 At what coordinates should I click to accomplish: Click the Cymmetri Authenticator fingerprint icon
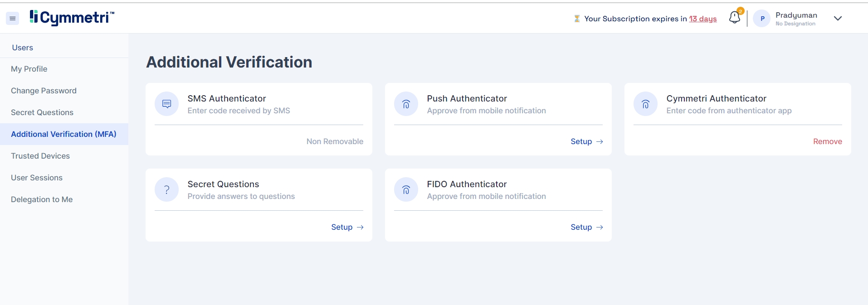pos(645,104)
